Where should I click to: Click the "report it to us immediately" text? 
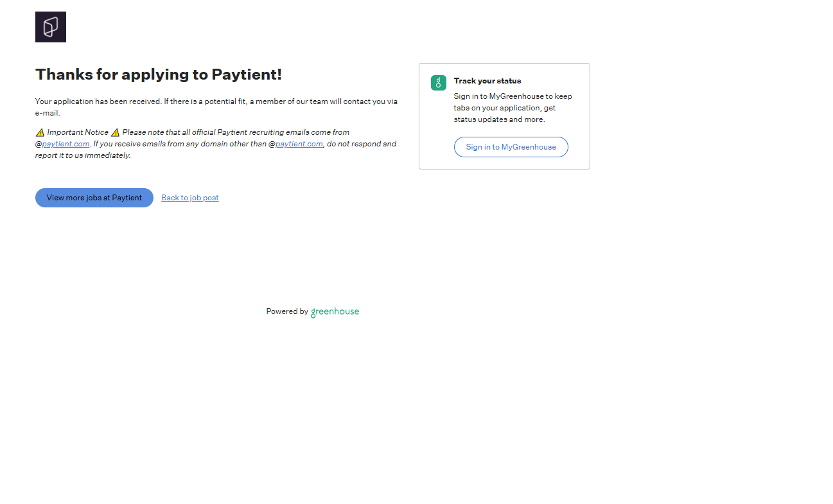coord(83,155)
